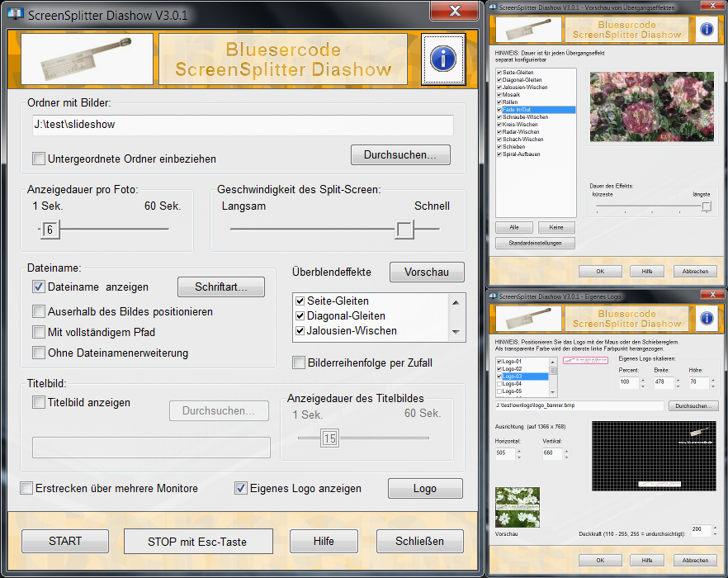Click the info icon in the Vorschau dialog

707,30
